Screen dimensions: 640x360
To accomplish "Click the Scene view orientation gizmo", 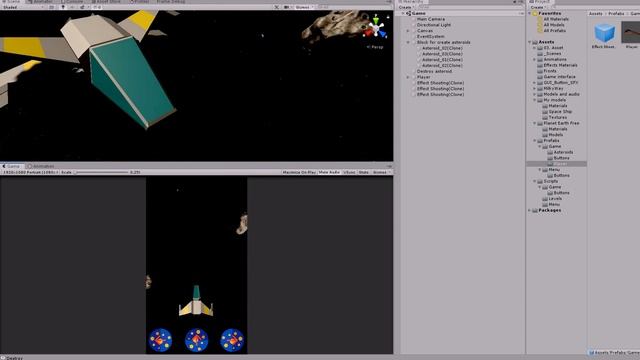I will pyautogui.click(x=376, y=28).
